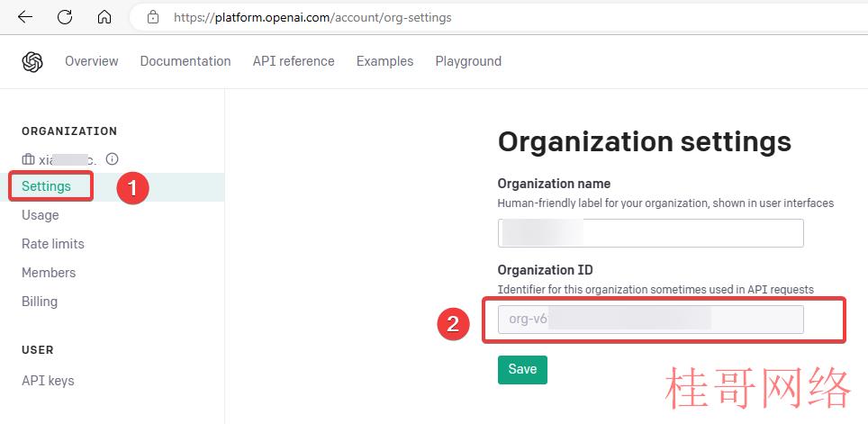Open the Members section
868x424 pixels.
click(x=48, y=273)
